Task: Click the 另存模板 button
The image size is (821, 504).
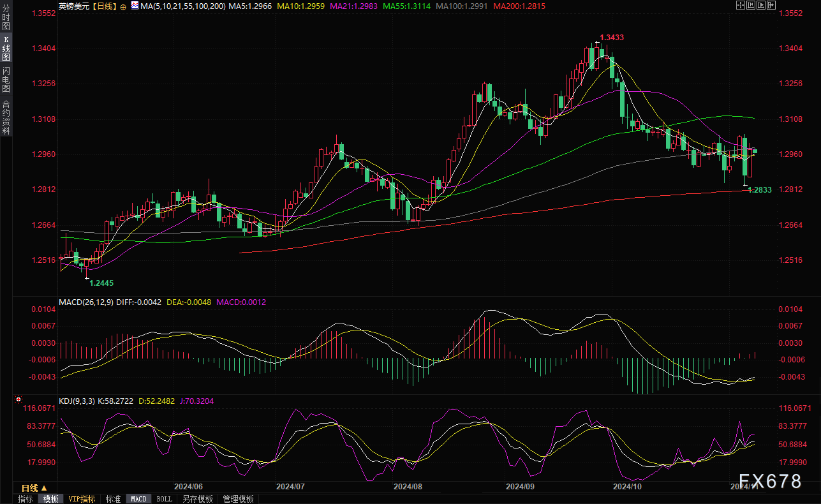Action: pyautogui.click(x=197, y=499)
